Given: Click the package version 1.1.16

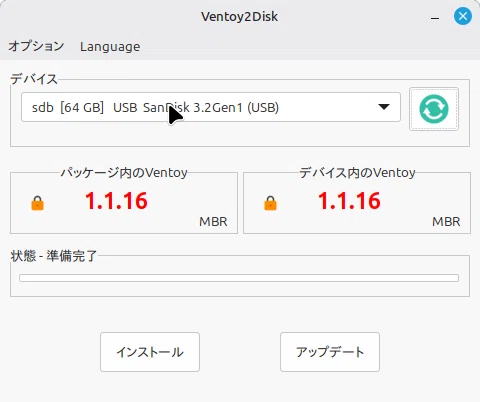Looking at the screenshot, I should tap(116, 201).
